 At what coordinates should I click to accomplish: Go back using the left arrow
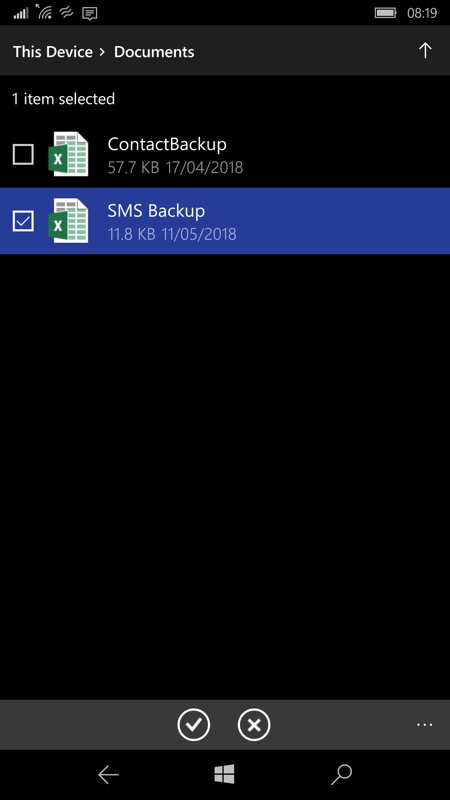pos(108,774)
